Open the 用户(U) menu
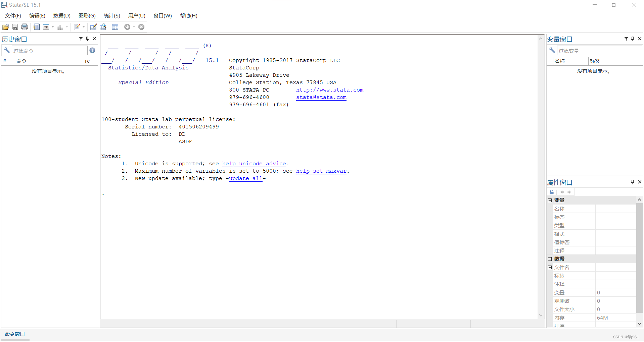The image size is (644, 342). pos(137,16)
